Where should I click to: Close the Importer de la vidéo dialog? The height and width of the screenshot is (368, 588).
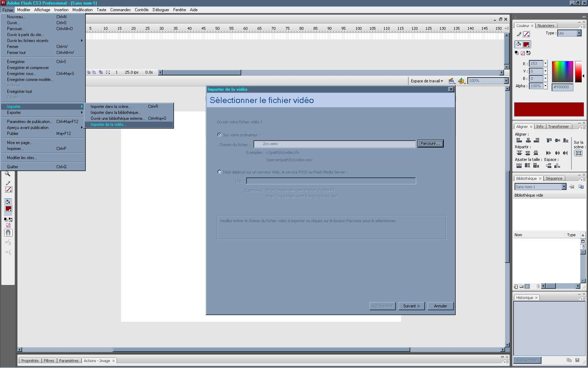pos(451,89)
